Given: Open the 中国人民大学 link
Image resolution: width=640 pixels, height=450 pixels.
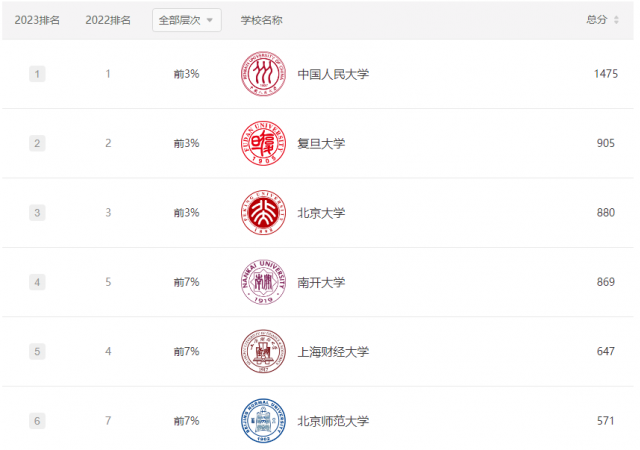Looking at the screenshot, I should (x=333, y=74).
